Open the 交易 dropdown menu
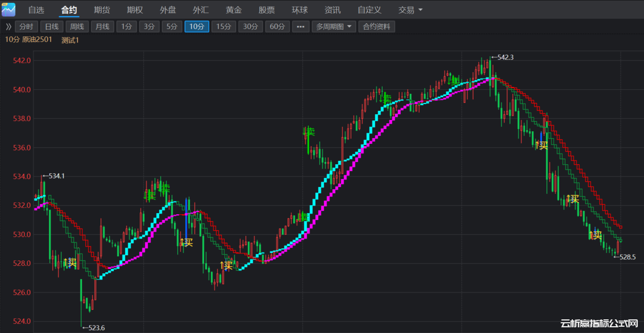644x333 pixels. pyautogui.click(x=410, y=10)
